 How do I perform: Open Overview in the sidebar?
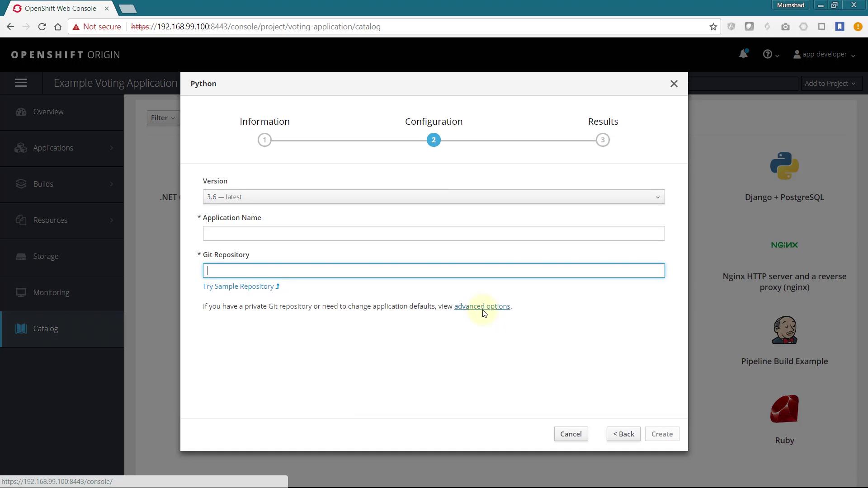click(x=62, y=112)
